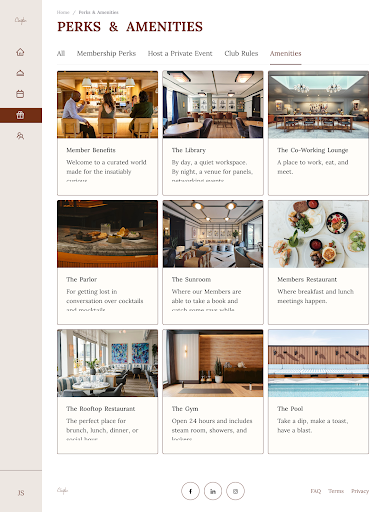Click Members Restaurant card title
This screenshot has width=384, height=512.
pos(307,279)
